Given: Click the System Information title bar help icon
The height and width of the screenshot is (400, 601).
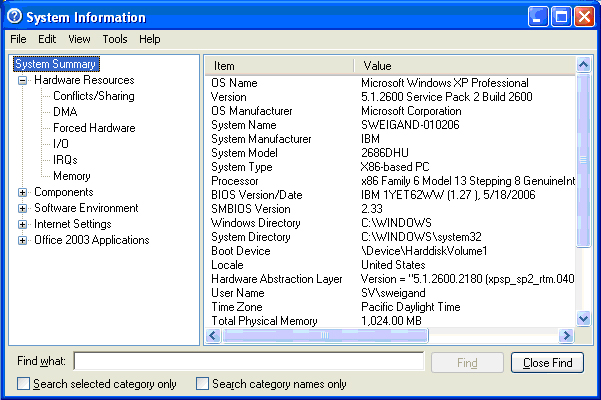Looking at the screenshot, I should [15, 16].
